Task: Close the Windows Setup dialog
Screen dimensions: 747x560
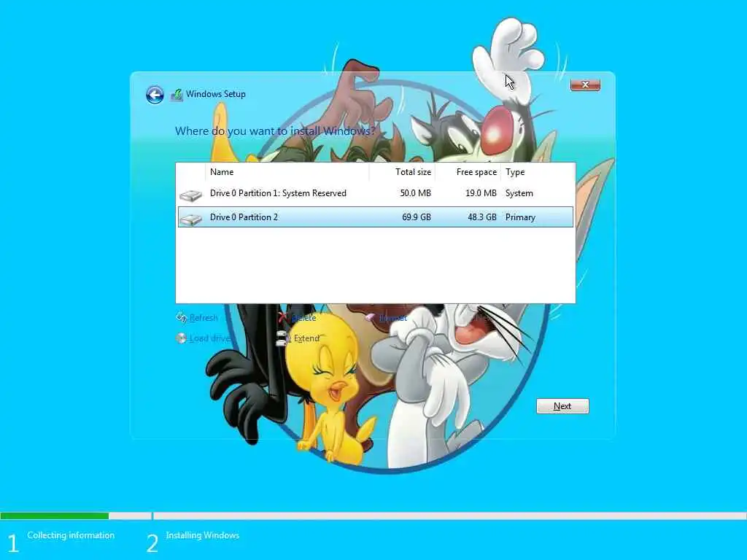Action: click(586, 85)
